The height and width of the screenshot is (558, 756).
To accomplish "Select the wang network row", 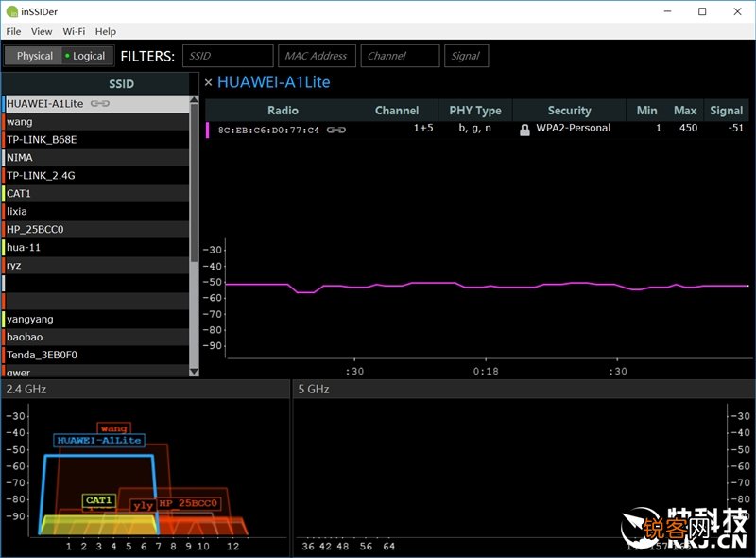I will (96, 122).
